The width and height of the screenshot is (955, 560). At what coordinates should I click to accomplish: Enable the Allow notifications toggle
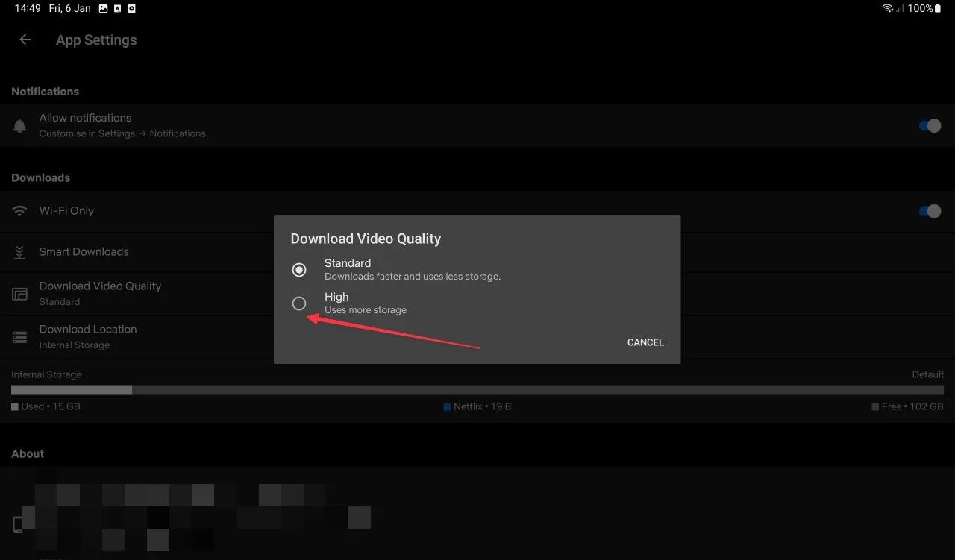click(929, 125)
